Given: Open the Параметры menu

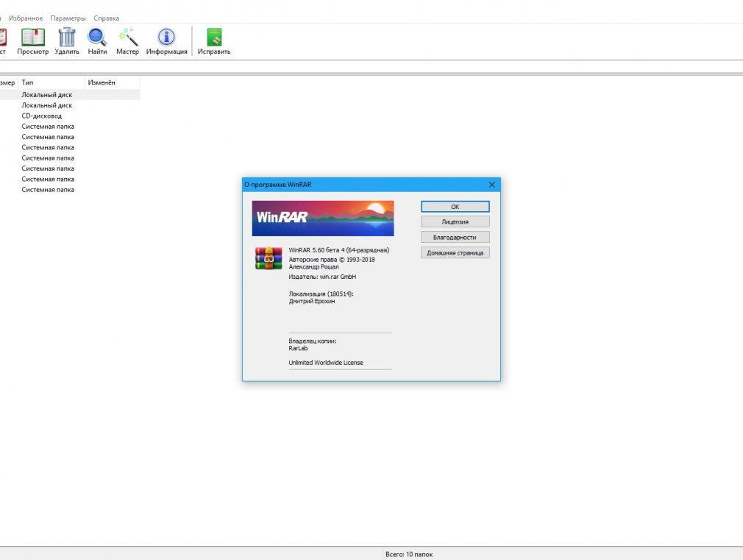Looking at the screenshot, I should tap(68, 18).
